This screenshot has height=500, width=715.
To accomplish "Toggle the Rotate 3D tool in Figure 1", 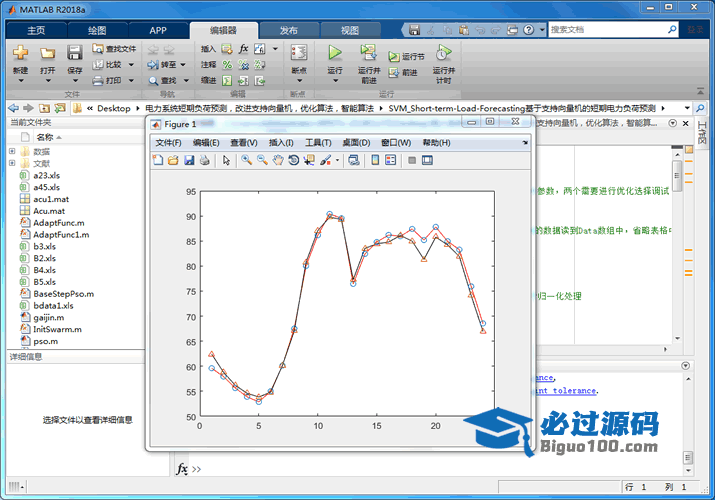I will [x=293, y=160].
